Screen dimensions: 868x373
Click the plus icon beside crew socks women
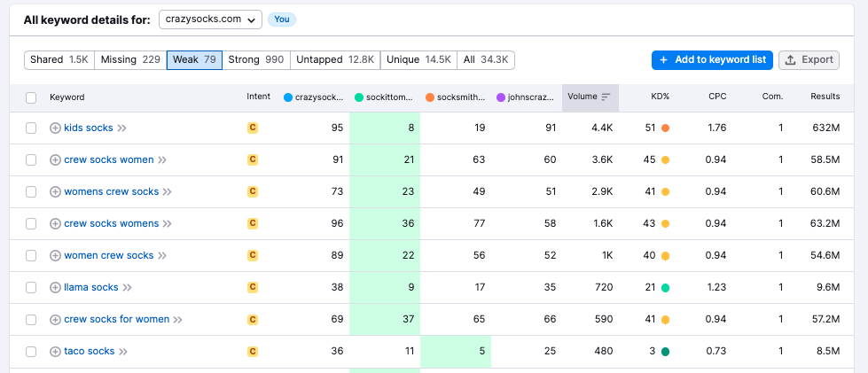click(55, 160)
